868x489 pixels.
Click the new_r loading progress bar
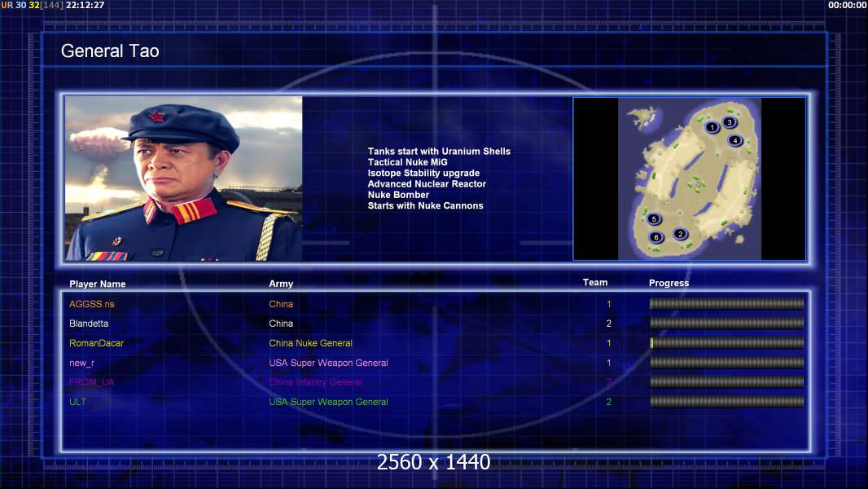pos(727,363)
